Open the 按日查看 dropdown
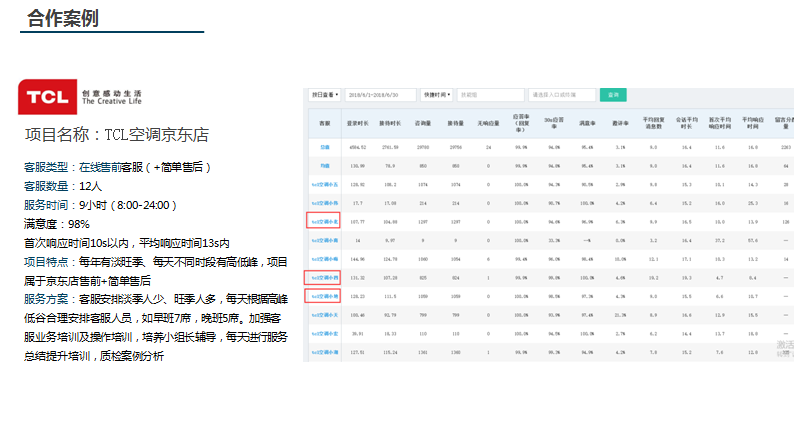Viewport: 812px width, 430px height. (x=325, y=95)
